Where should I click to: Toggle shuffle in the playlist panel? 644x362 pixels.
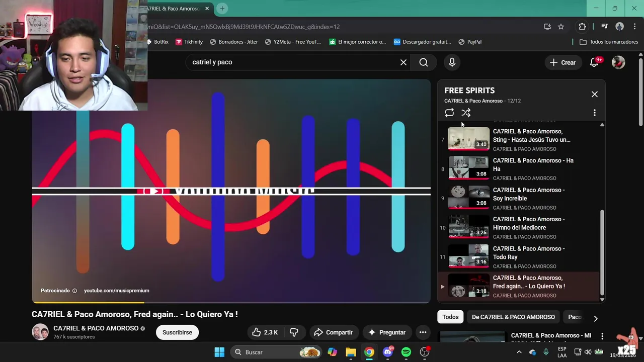click(466, 113)
